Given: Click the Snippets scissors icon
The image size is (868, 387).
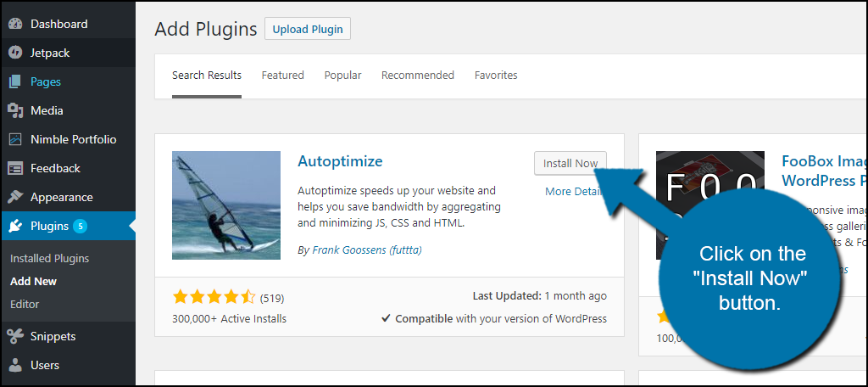Looking at the screenshot, I should 15,336.
